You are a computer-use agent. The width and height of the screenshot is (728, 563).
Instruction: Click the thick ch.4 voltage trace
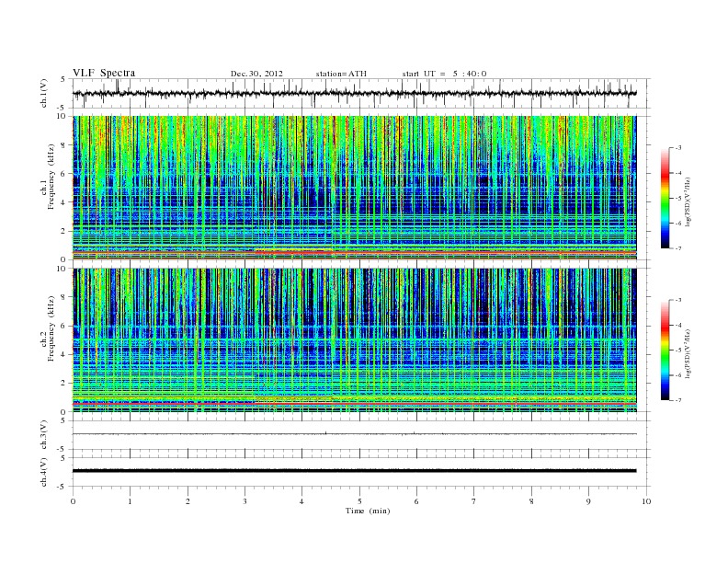354,471
